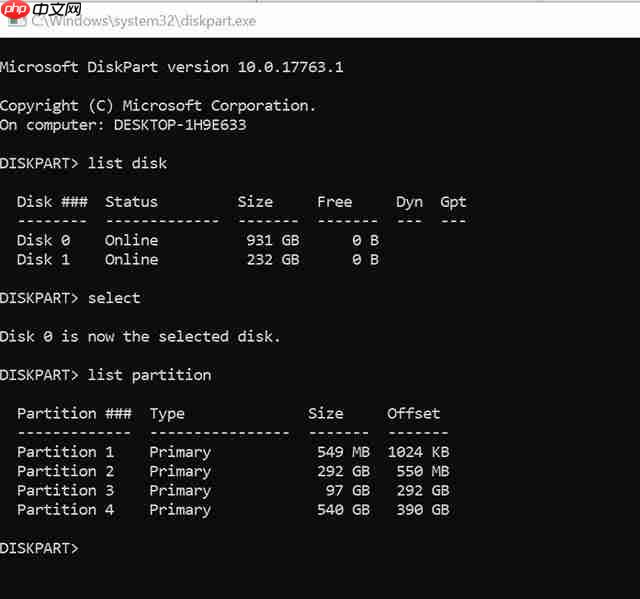Image resolution: width=640 pixels, height=599 pixels.
Task: Click the 'Disk 0' row label
Action: (x=43, y=240)
